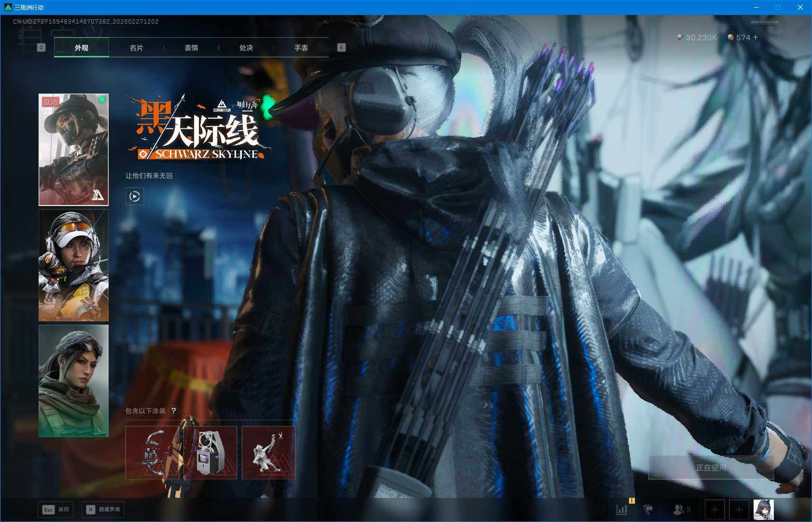This screenshot has width=812, height=522.
Task: Open the 处决 tab
Action: (246, 48)
